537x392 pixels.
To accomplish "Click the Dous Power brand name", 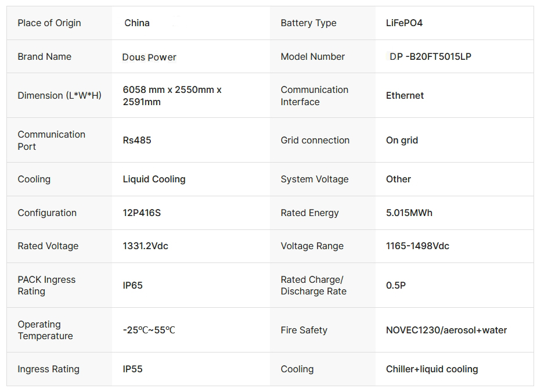I will click(x=149, y=57).
